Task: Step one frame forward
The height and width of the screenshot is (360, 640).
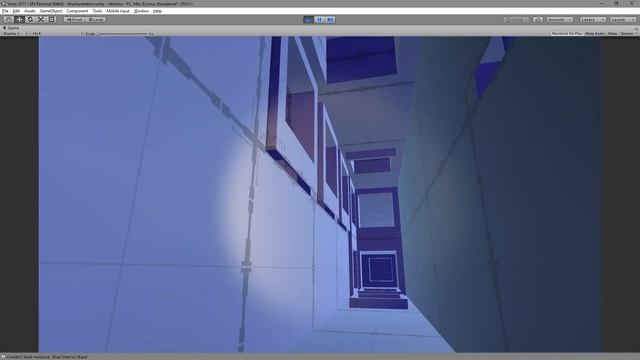Action: point(330,20)
